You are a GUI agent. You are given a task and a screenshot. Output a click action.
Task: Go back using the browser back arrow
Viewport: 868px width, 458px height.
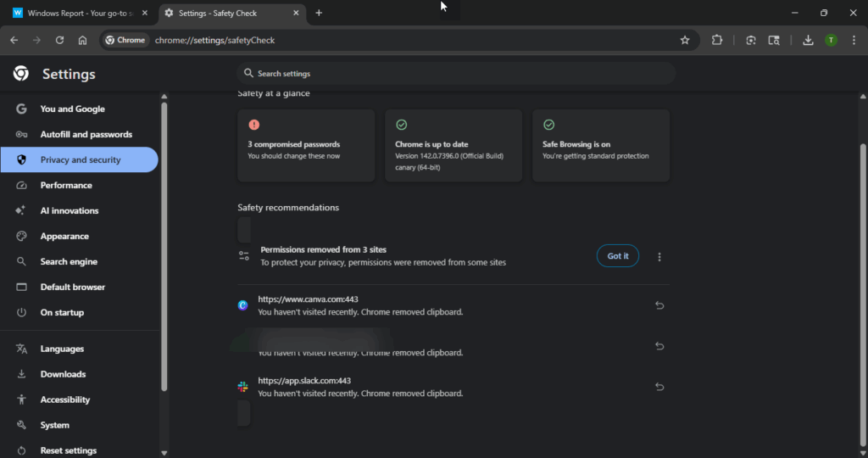(14, 40)
